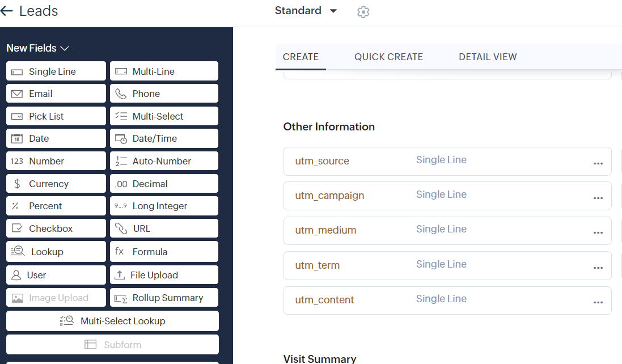Open options menu for utm_source field

(x=598, y=163)
